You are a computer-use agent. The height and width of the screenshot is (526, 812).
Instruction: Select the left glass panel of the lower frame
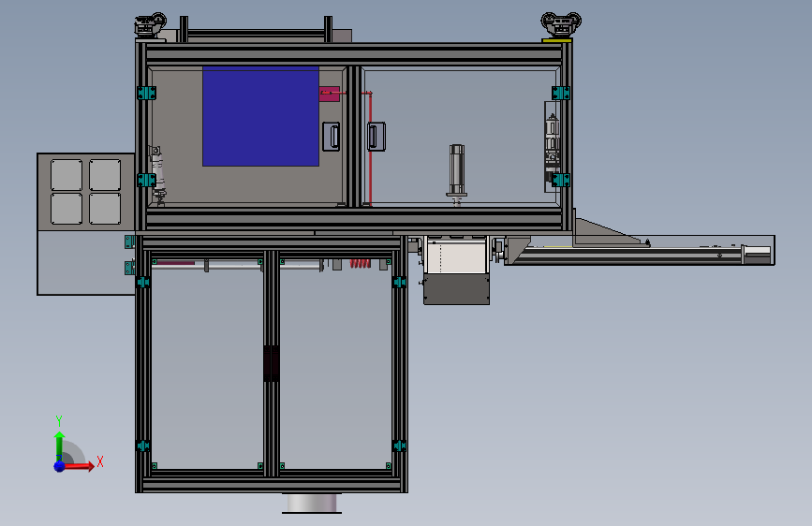click(x=208, y=365)
